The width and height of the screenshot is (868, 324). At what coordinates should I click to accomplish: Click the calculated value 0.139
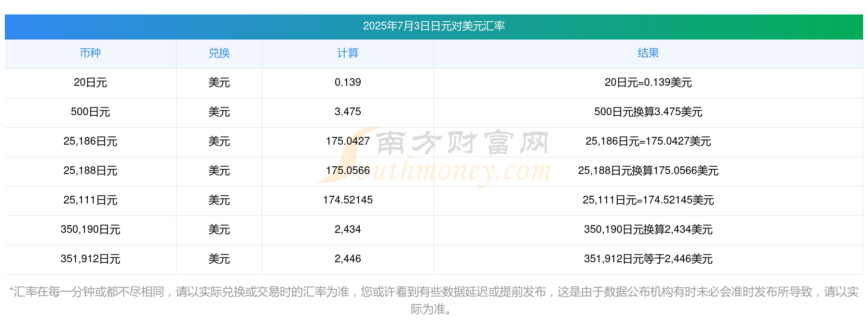[348, 82]
